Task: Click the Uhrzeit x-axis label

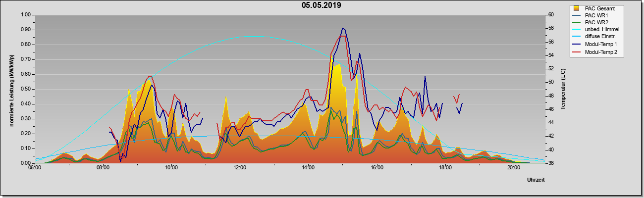Action: pos(536,180)
